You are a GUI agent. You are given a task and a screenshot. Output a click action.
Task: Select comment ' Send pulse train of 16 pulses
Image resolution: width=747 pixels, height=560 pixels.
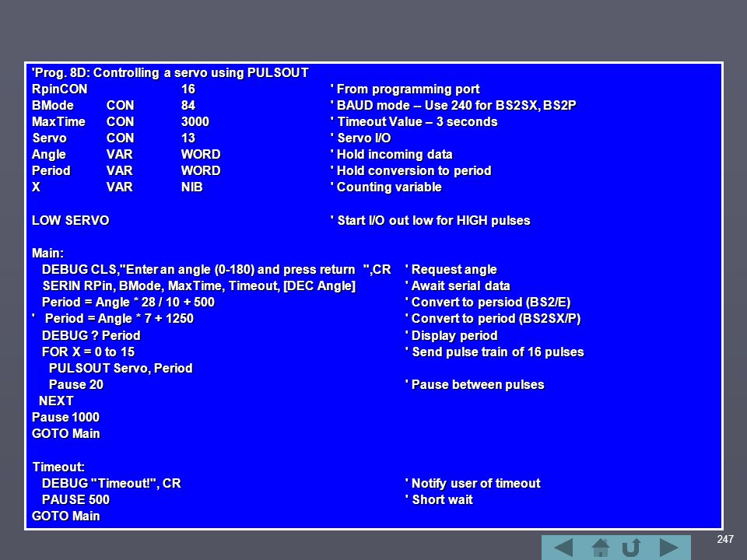tap(495, 352)
